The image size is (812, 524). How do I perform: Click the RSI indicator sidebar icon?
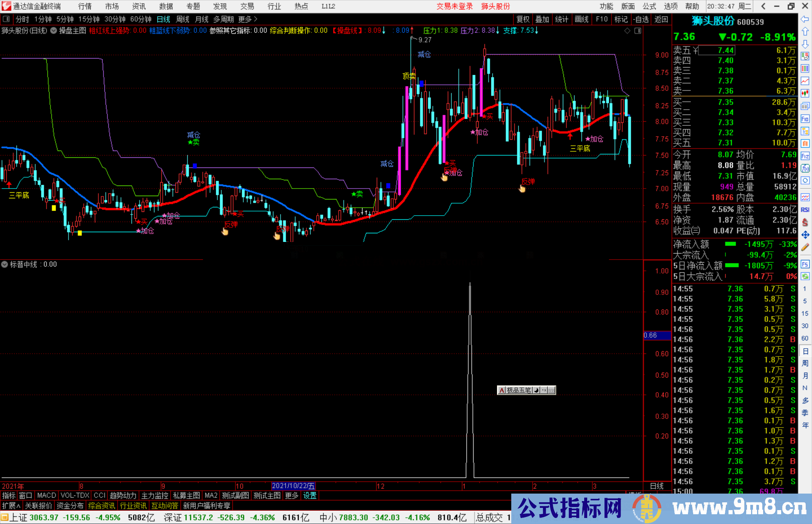805,210
